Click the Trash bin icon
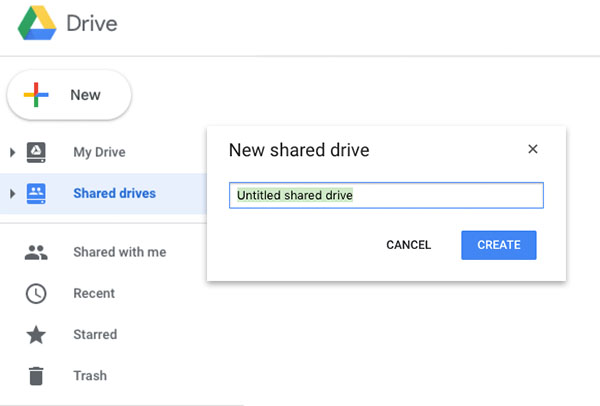Viewport: 600px width, 406px height. click(36, 376)
